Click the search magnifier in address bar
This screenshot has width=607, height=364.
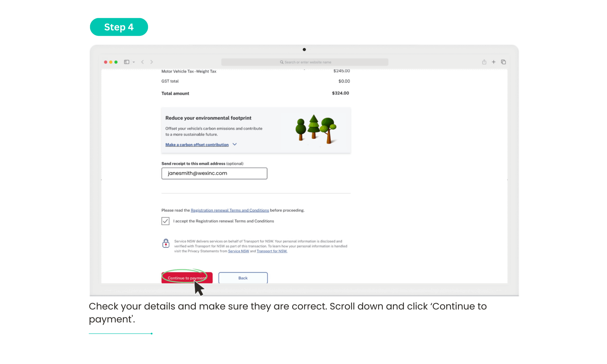tap(282, 62)
